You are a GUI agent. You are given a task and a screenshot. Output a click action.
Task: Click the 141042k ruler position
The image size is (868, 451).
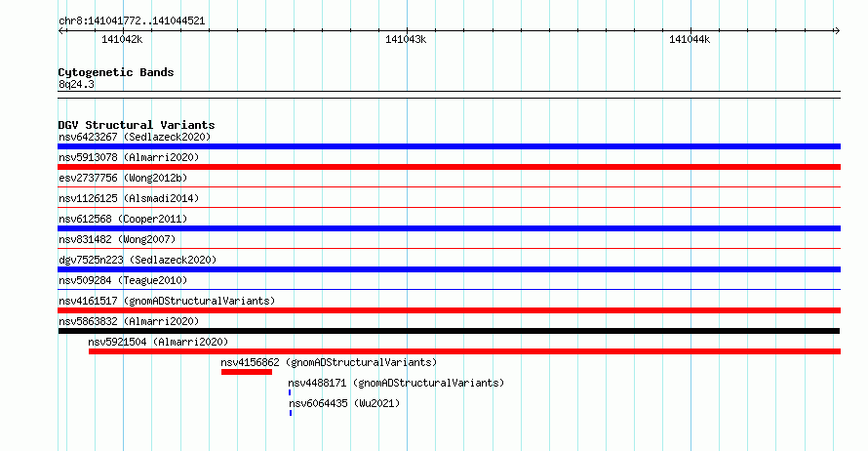point(122,39)
